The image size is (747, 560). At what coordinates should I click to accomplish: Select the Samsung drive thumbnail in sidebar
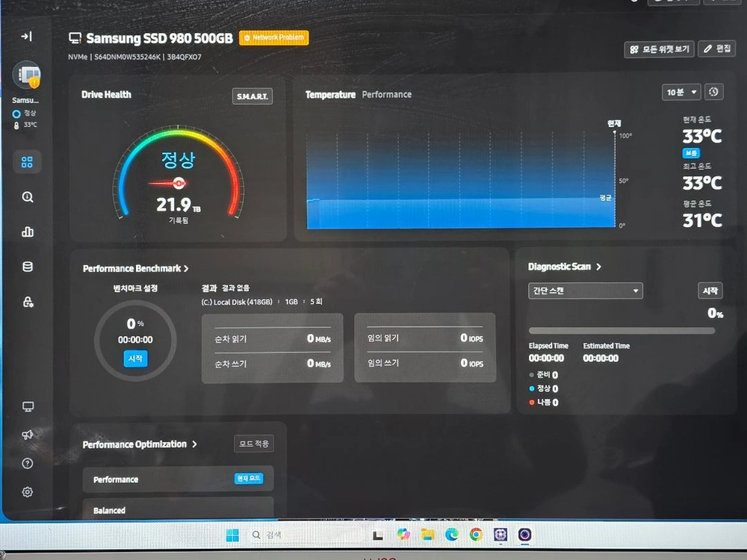pos(27,75)
